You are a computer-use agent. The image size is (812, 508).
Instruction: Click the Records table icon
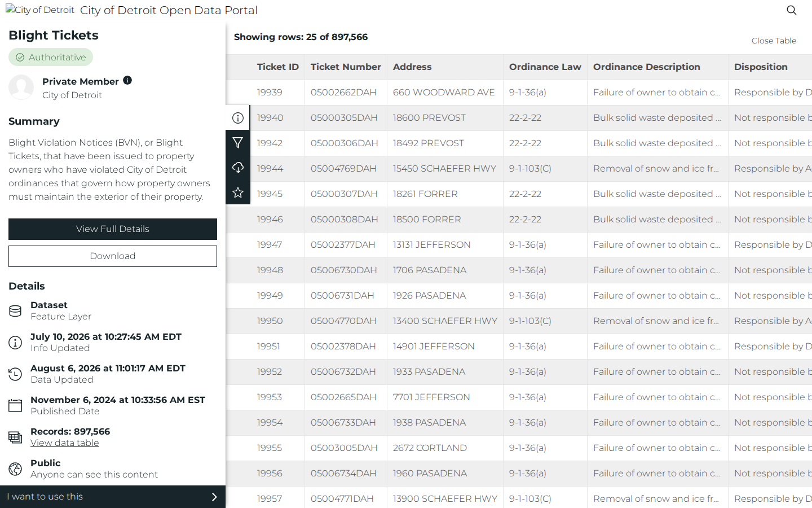(x=15, y=437)
